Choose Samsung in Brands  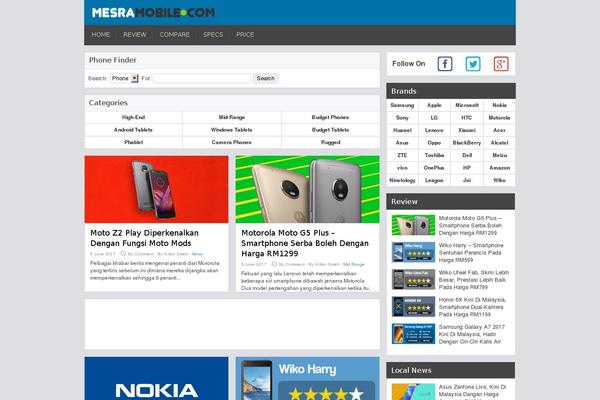click(402, 105)
